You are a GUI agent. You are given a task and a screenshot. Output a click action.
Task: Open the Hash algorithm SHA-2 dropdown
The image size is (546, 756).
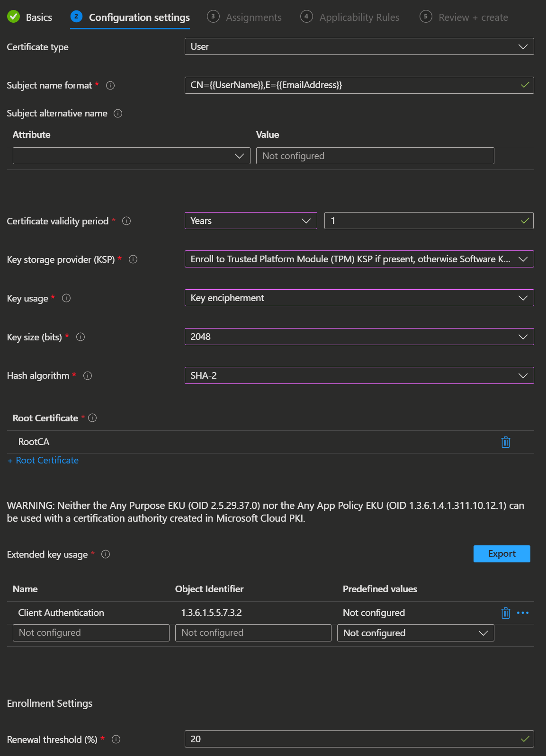[x=359, y=375]
